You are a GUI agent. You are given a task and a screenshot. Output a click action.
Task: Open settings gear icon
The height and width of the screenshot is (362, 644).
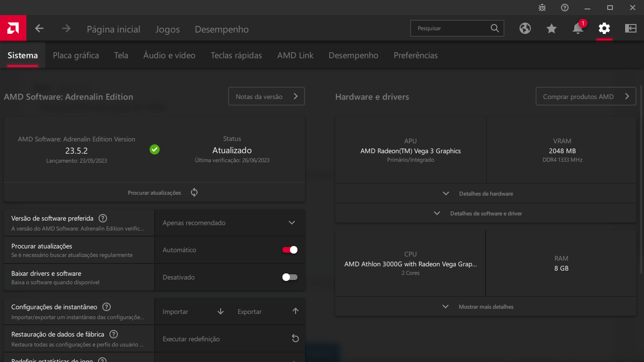(604, 28)
